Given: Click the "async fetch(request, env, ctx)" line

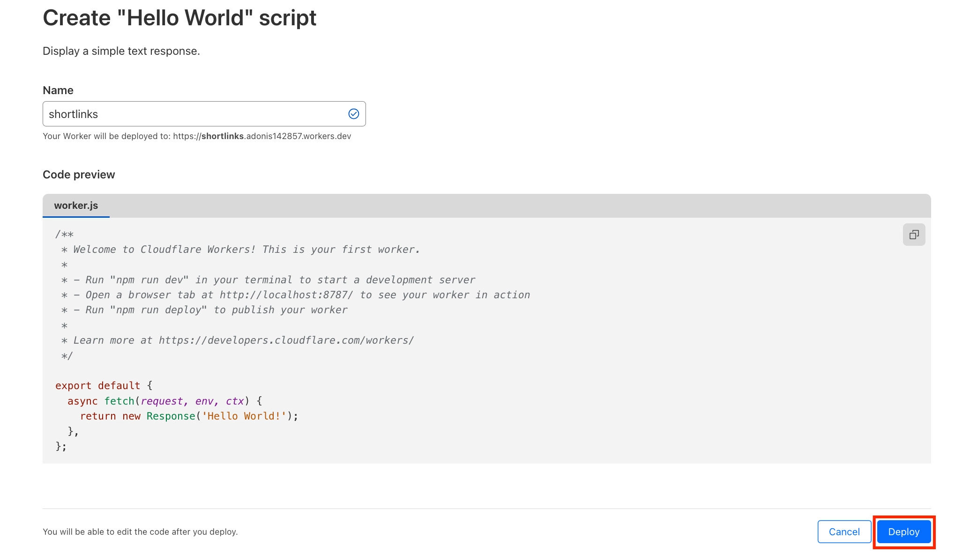Looking at the screenshot, I should coord(164,401).
